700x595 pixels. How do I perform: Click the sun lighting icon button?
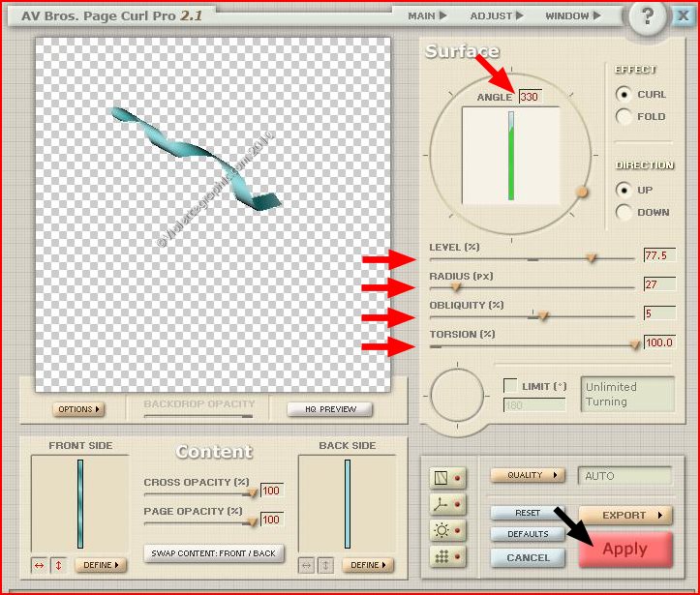pos(441,530)
